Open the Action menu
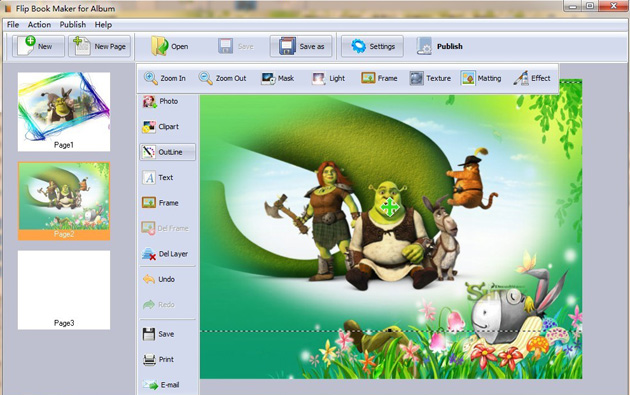Screen dimensions: 630x395 click(39, 25)
